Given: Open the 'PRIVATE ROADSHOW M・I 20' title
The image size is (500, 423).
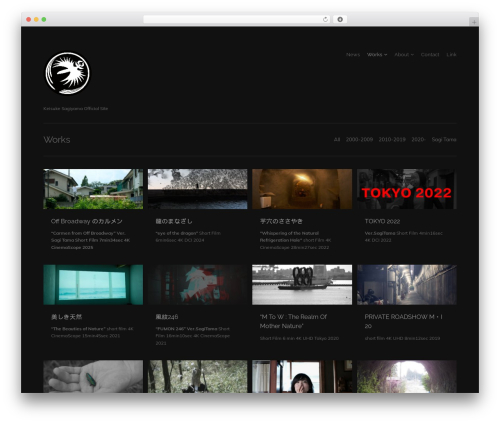Looking at the screenshot, I should [403, 321].
